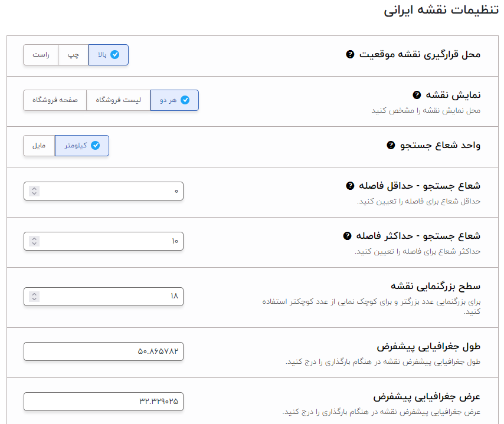Click help icon next to حداقل فاصله label

[x=350, y=186]
